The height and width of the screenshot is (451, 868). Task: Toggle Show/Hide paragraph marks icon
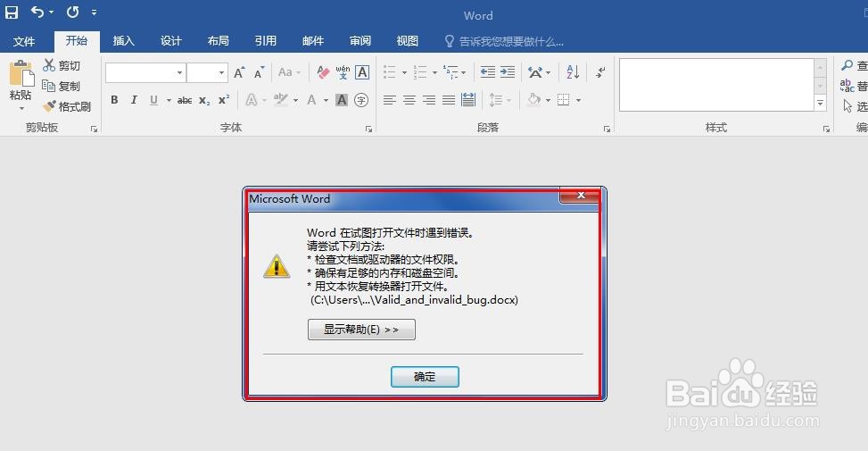pyautogui.click(x=600, y=72)
